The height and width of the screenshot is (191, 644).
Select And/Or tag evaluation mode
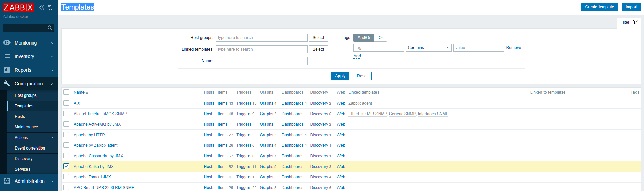[x=364, y=38]
